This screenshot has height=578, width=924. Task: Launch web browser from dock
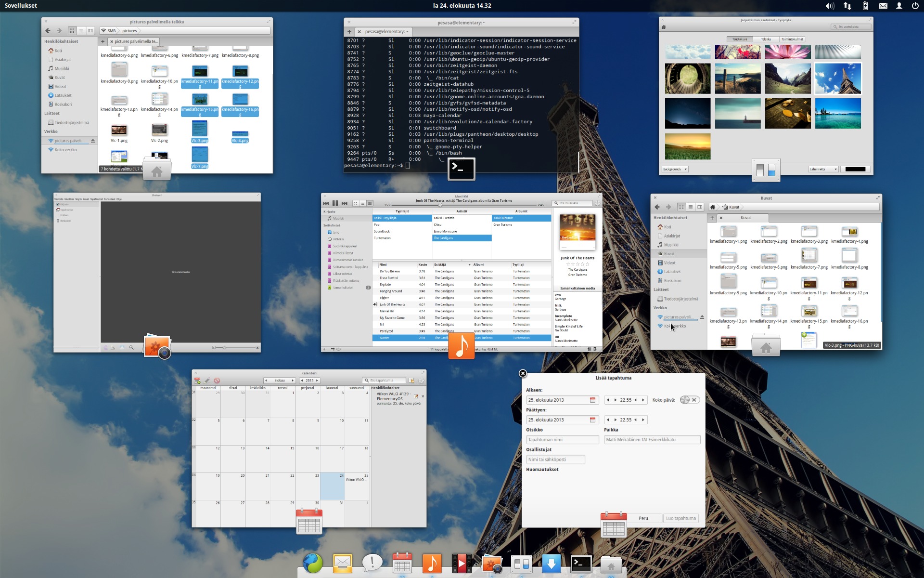click(313, 563)
